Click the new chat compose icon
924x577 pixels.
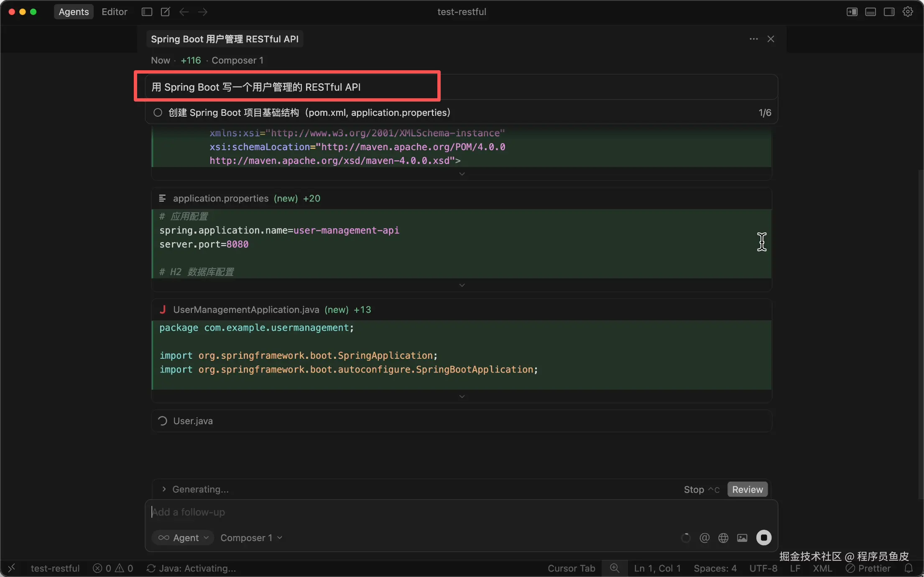click(166, 12)
